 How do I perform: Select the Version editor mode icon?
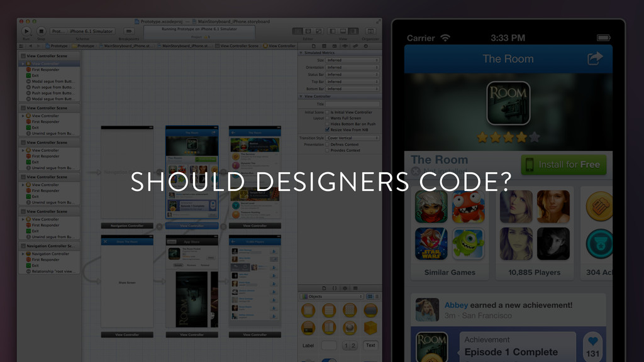pos(318,31)
